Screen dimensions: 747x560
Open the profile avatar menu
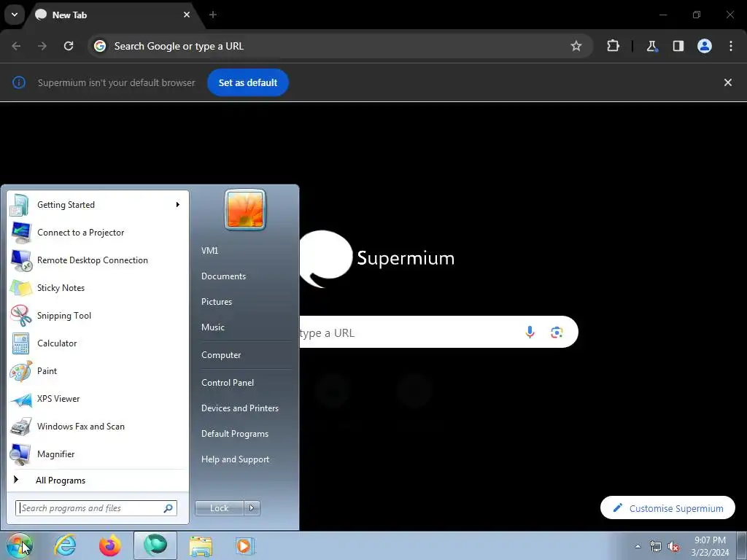click(705, 46)
